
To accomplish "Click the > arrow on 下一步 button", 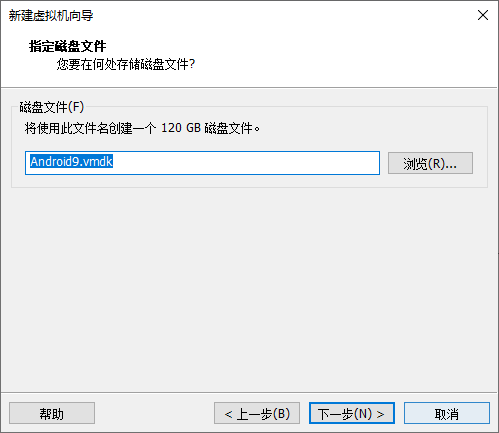I will pos(380,414).
